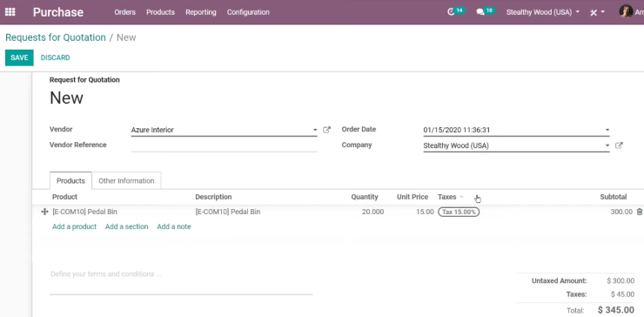The height and width of the screenshot is (317, 644).
Task: Click Add a section link
Action: coord(126,226)
